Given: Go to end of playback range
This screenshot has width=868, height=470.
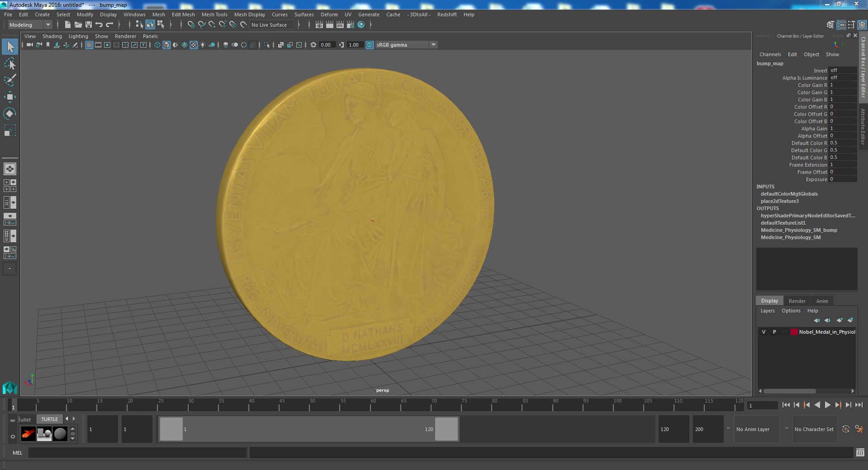Looking at the screenshot, I should pos(859,405).
